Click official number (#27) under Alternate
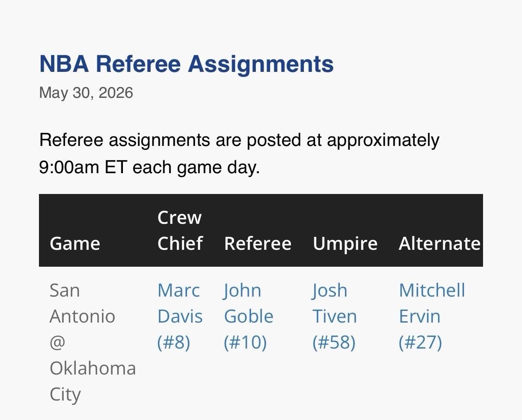 coord(420,342)
